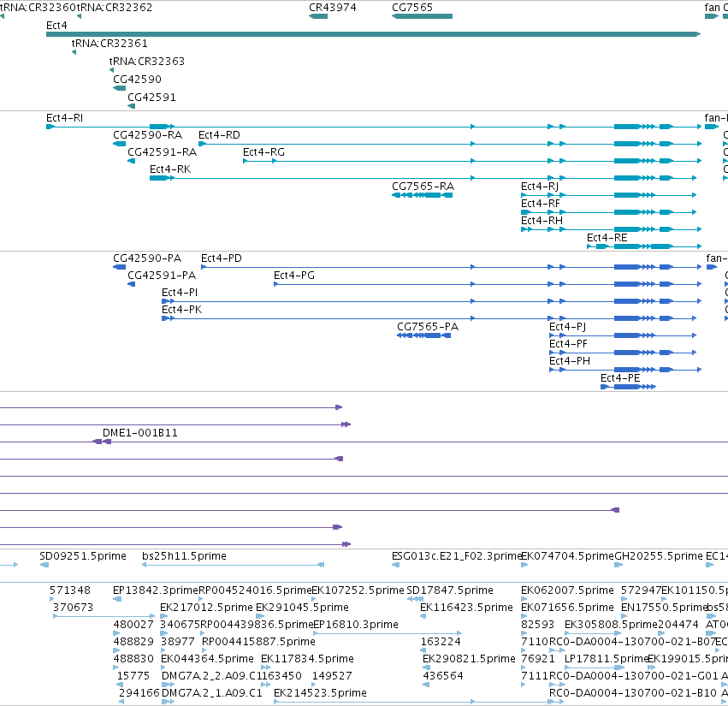Open transcript Ect4-RI label
The height and width of the screenshot is (706, 728).
pyautogui.click(x=64, y=118)
